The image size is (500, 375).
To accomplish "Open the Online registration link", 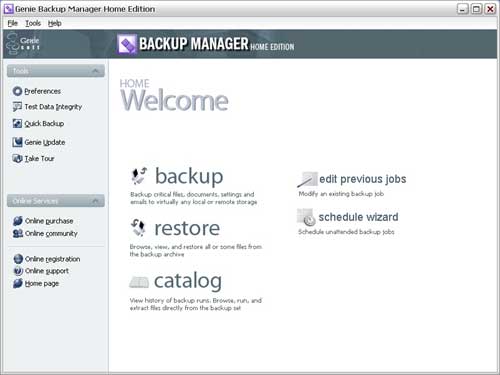I will pyautogui.click(x=52, y=259).
